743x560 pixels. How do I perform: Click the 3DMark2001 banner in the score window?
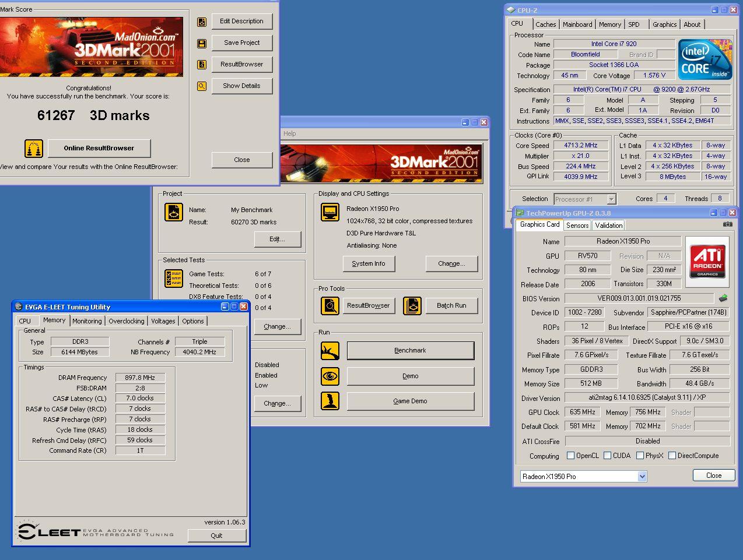92,47
